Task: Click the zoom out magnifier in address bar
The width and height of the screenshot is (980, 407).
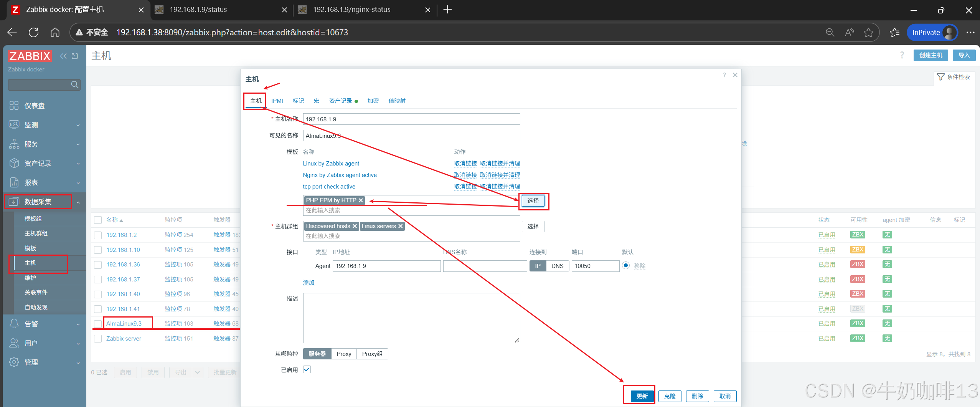Action: tap(830, 32)
